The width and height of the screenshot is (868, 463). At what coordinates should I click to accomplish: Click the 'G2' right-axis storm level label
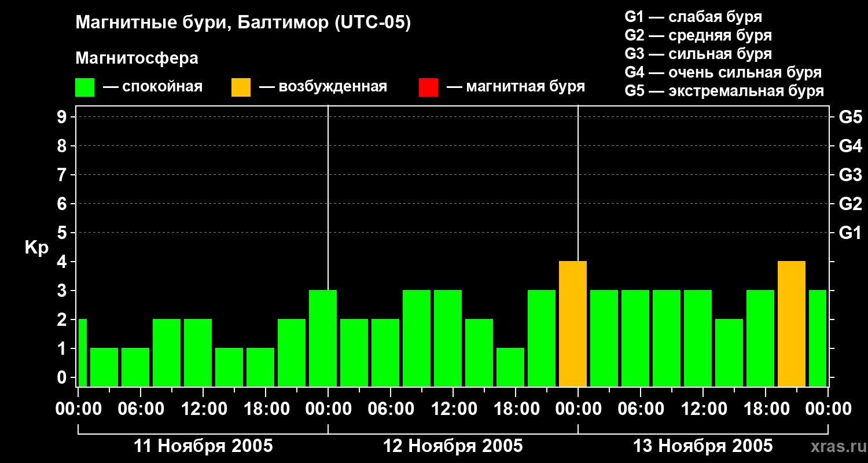click(850, 204)
